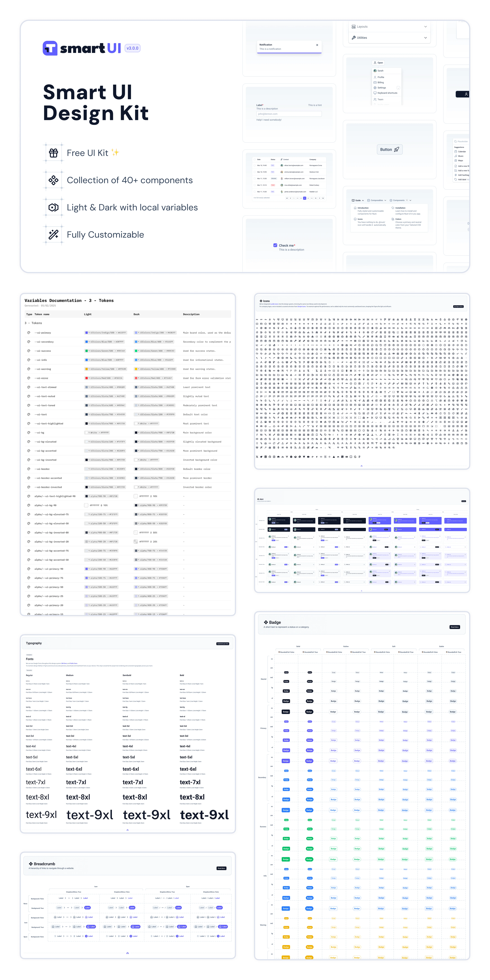This screenshot has width=490, height=980.
Task: Click Read docs in the Breadcrumb panel
Action: [221, 868]
